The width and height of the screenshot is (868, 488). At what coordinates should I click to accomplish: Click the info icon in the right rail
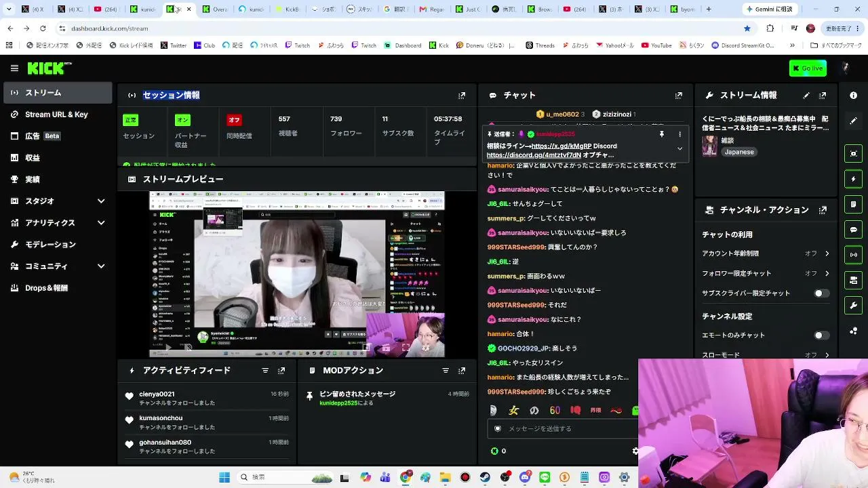[x=854, y=96]
